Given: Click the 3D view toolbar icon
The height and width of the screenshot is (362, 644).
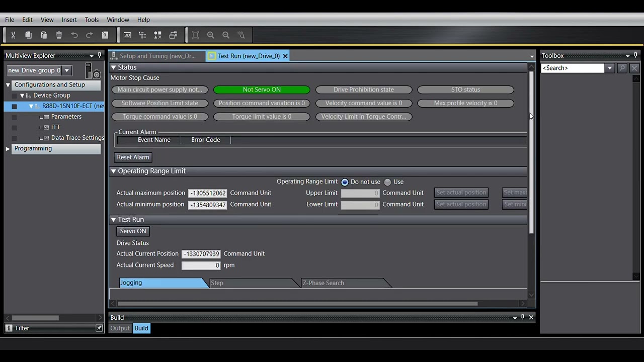Looking at the screenshot, I should (x=127, y=35).
